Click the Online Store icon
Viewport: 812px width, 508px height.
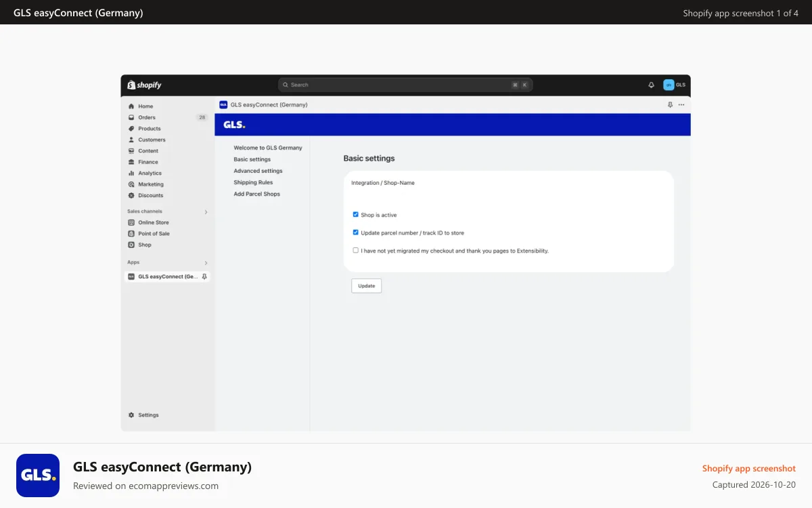point(131,222)
